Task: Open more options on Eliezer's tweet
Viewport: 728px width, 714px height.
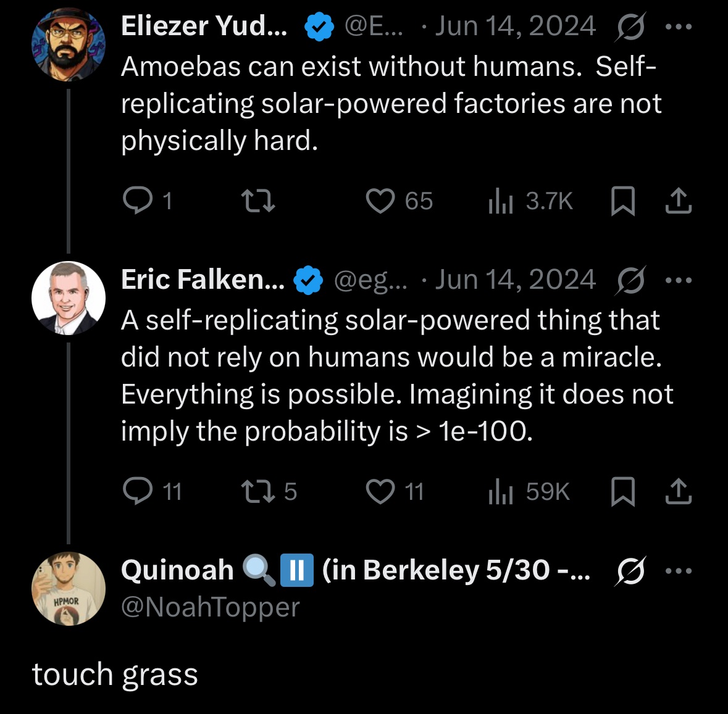Action: 679,27
